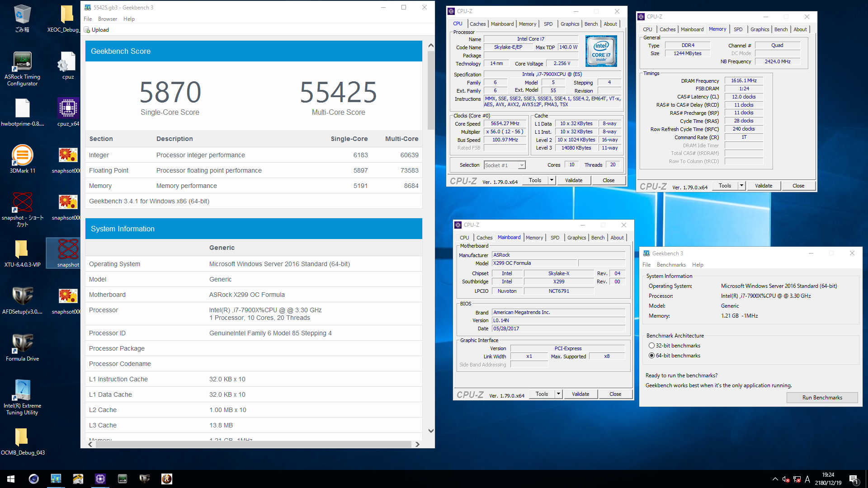Click the IME input mode A indicator
The width and height of the screenshot is (868, 488).
pos(807,479)
